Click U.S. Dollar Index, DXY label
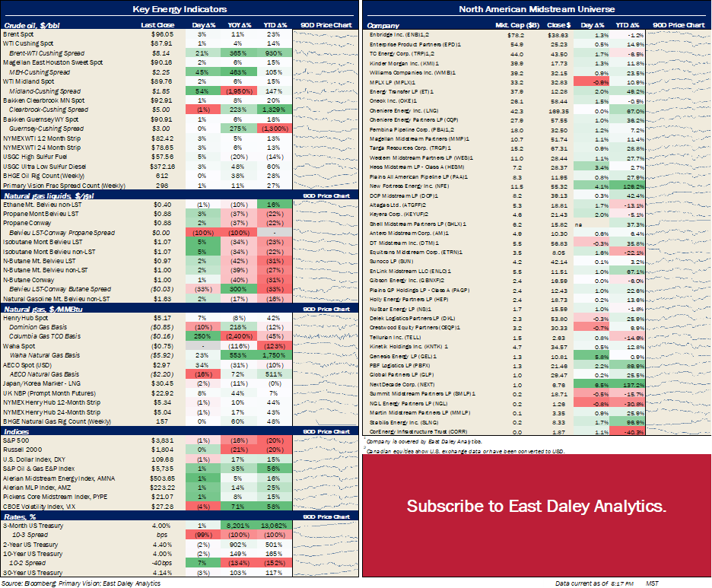This screenshot has width=712, height=588. (34, 459)
